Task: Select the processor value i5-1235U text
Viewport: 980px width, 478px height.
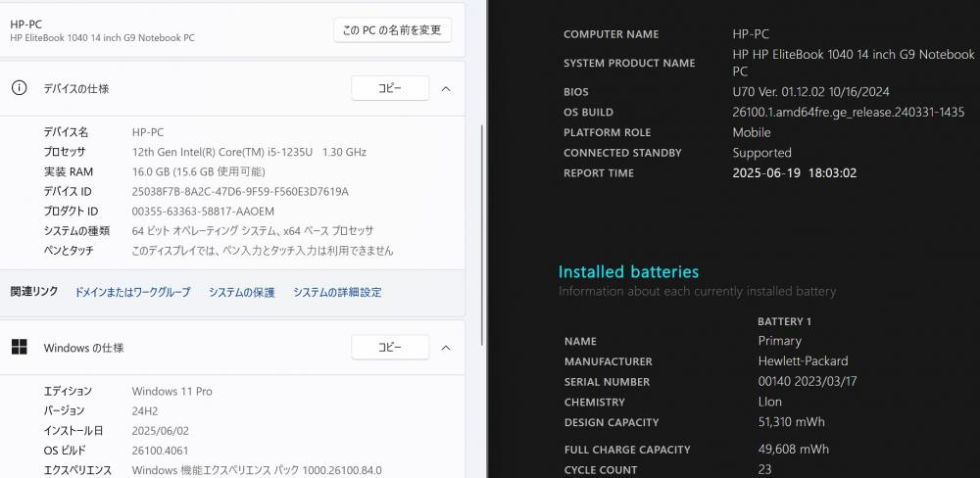Action: coord(249,152)
